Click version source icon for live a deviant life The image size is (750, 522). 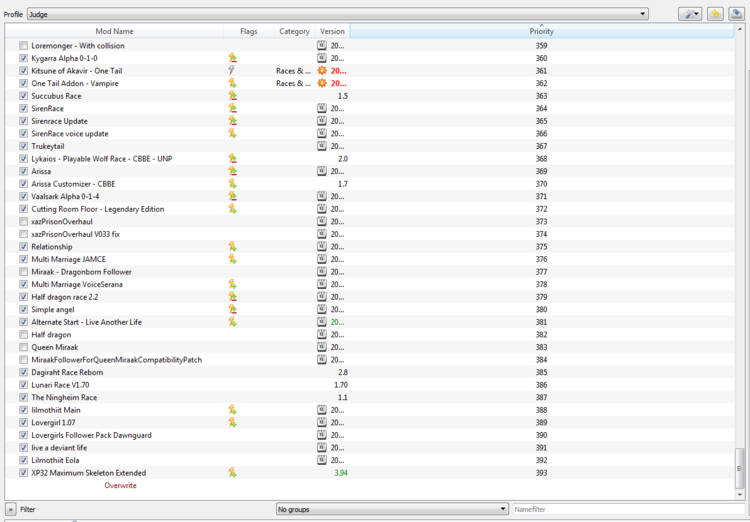pyautogui.click(x=322, y=447)
